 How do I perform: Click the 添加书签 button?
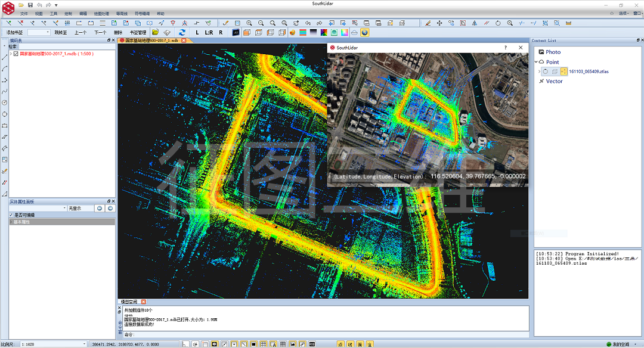tap(15, 32)
